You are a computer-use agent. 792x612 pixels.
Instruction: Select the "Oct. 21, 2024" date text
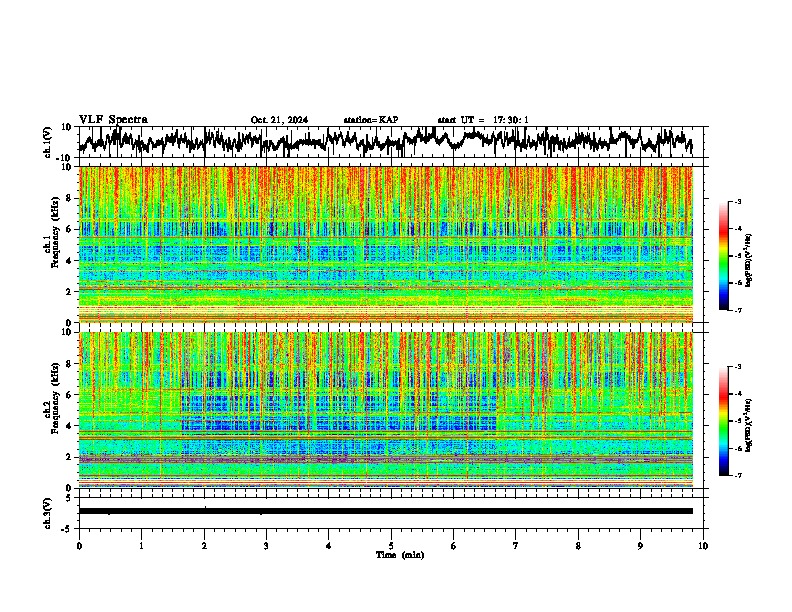279,120
